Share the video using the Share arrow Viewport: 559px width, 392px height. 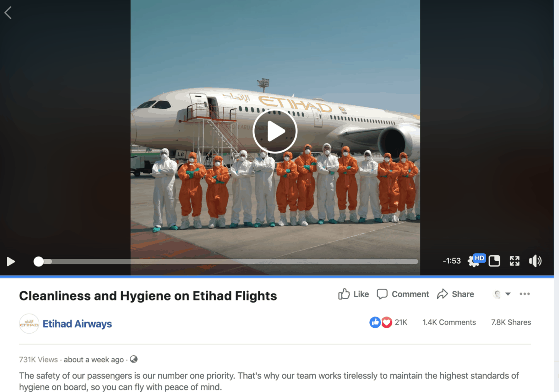click(x=456, y=294)
